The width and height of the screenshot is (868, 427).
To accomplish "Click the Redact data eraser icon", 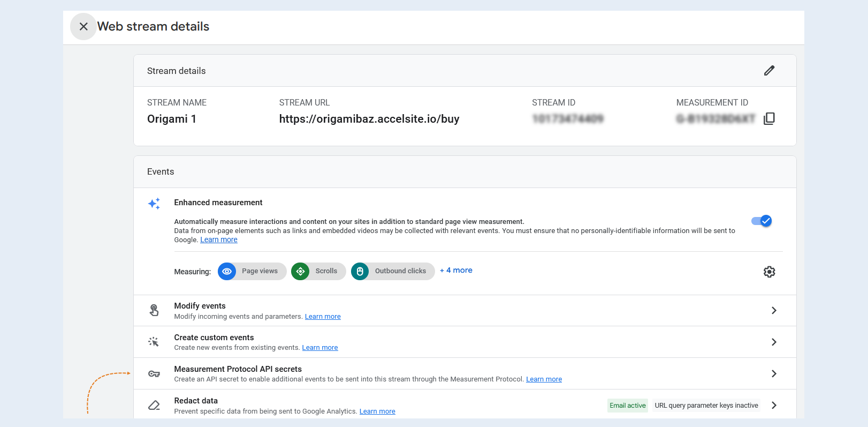I will pos(154,405).
